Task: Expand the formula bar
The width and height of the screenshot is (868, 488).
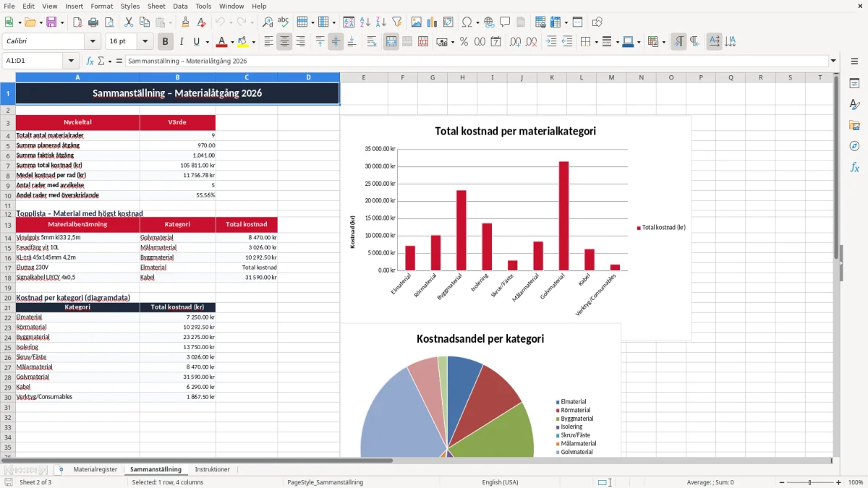Action: click(834, 61)
